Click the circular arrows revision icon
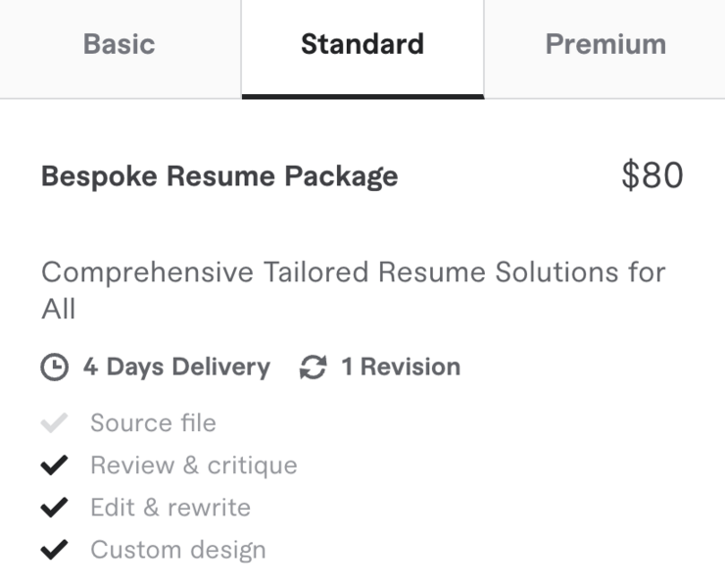Viewport: 725px width, 588px height. coord(313,367)
